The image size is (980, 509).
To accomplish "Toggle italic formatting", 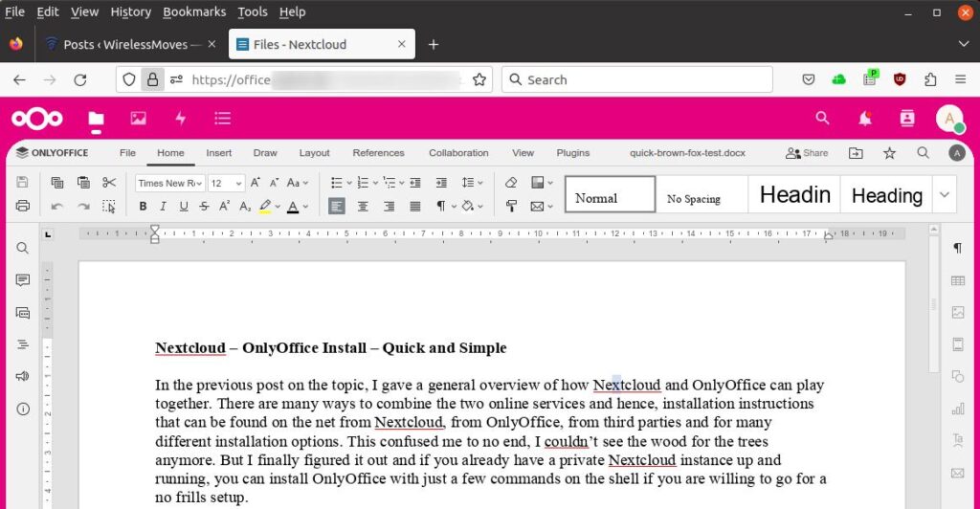I will point(163,206).
